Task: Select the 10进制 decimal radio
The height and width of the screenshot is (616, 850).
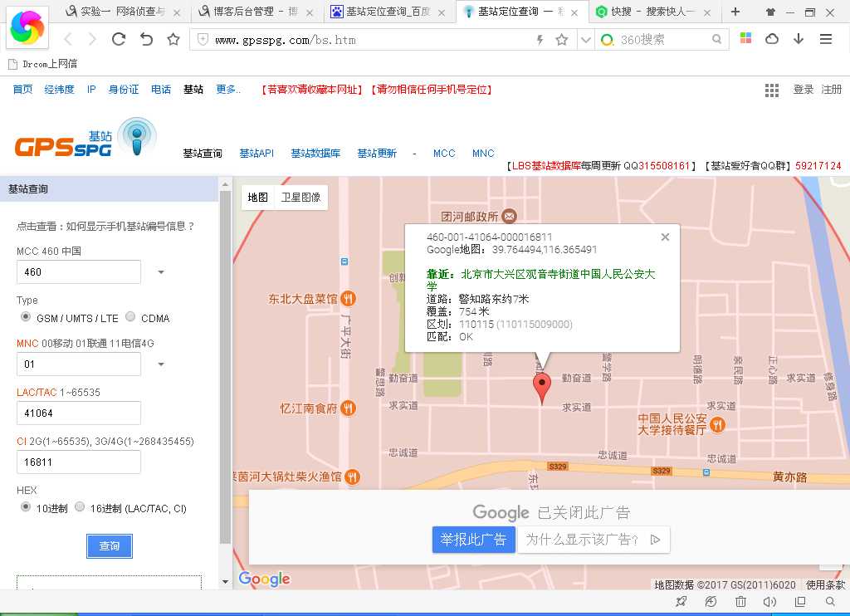Action: (x=26, y=507)
